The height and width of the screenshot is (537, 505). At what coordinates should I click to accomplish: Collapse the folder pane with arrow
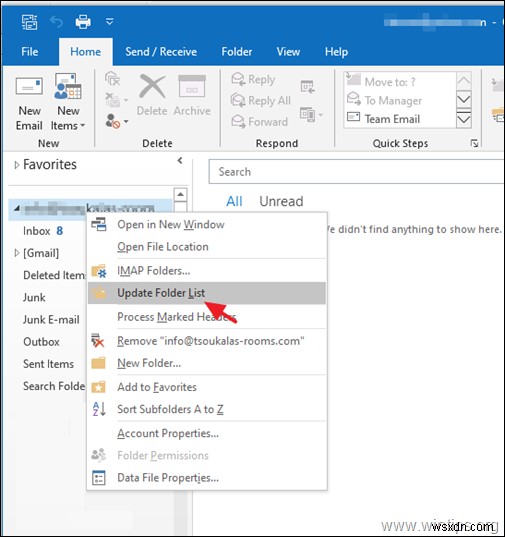point(180,161)
